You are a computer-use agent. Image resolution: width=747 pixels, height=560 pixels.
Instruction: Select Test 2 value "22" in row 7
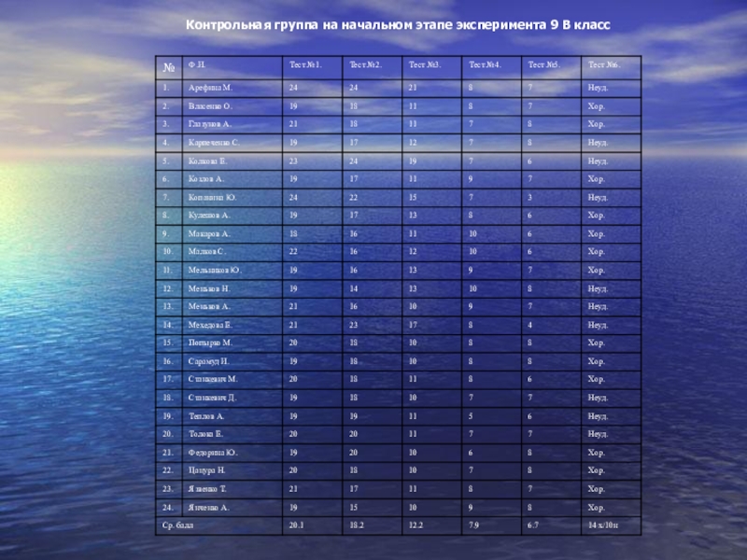pyautogui.click(x=353, y=197)
